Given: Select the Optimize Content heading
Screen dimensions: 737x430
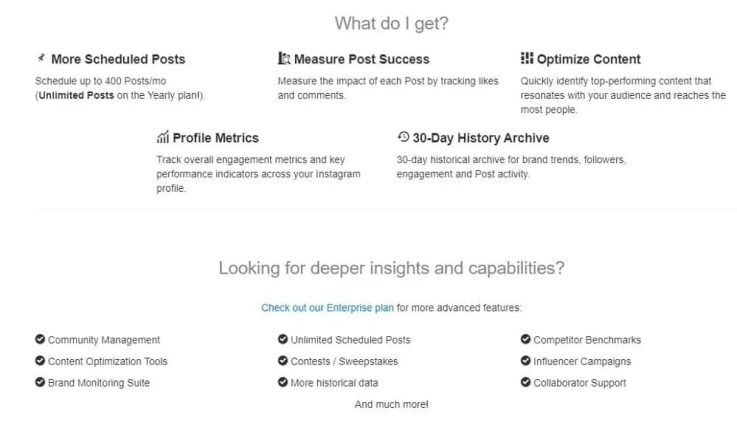Looking at the screenshot, I should [x=588, y=59].
